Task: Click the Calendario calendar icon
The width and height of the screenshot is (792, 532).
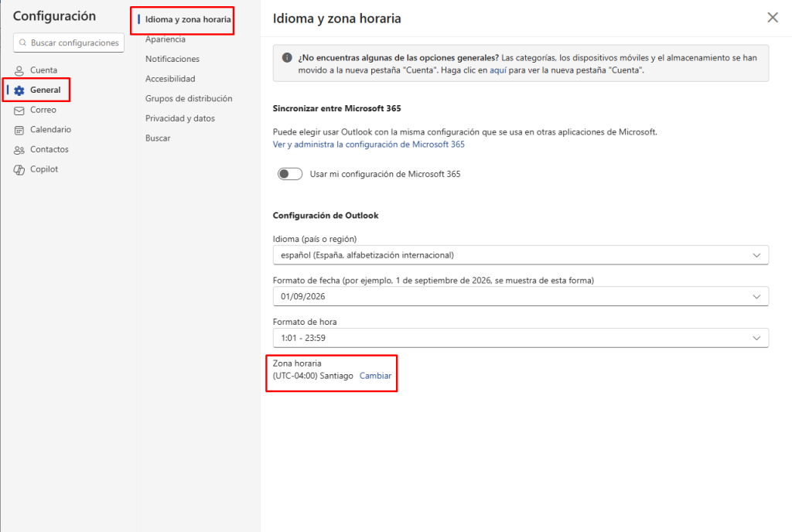Action: point(19,130)
